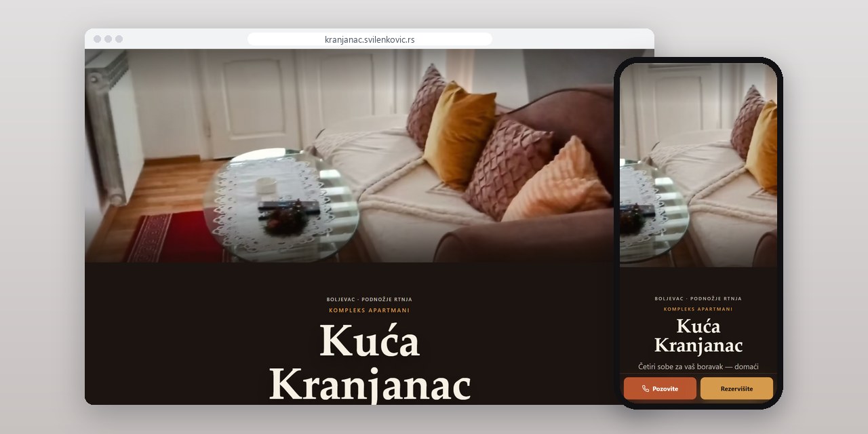Click the second gray browser window dot

(108, 39)
